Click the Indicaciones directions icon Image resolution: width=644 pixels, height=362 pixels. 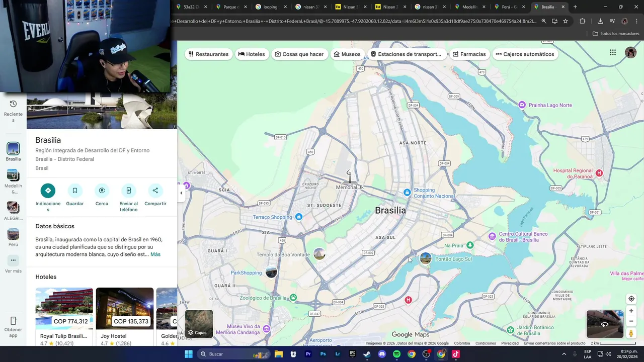[x=48, y=191]
